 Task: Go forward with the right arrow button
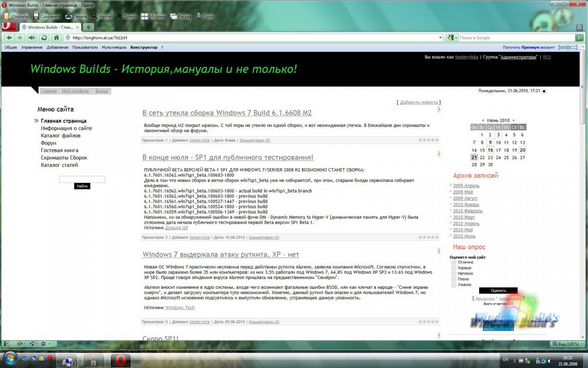20,38
